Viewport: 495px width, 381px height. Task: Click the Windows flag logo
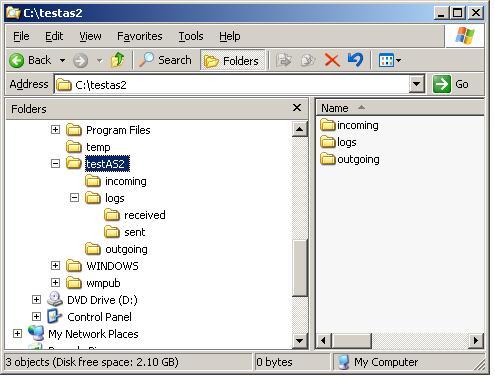pos(465,35)
